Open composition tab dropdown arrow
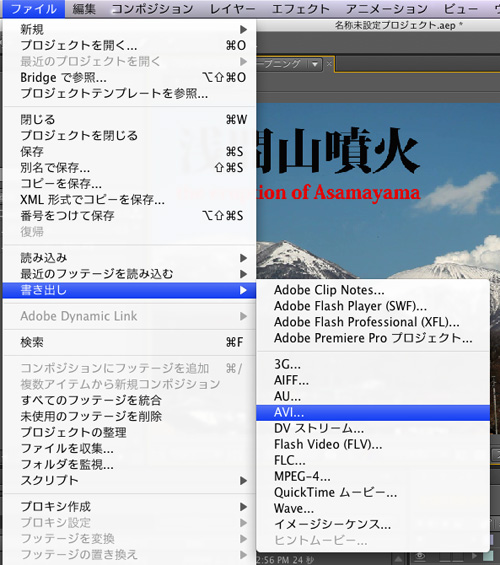 (315, 64)
